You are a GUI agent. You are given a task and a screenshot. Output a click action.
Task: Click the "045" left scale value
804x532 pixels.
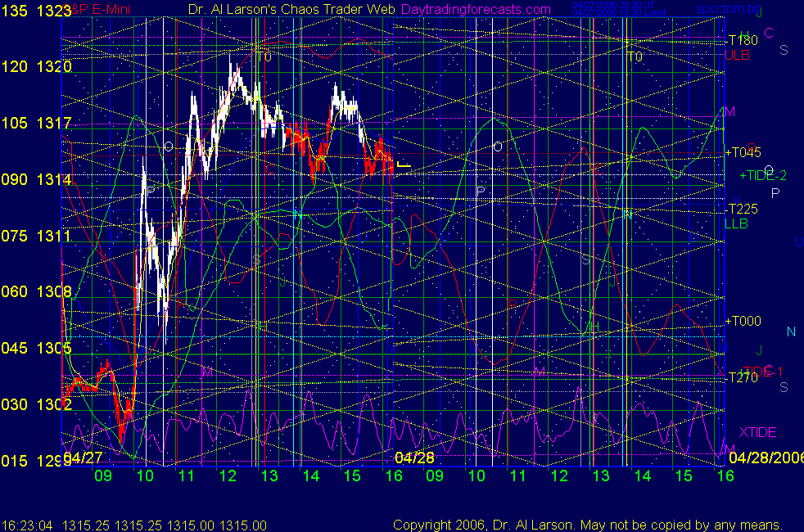(14, 348)
